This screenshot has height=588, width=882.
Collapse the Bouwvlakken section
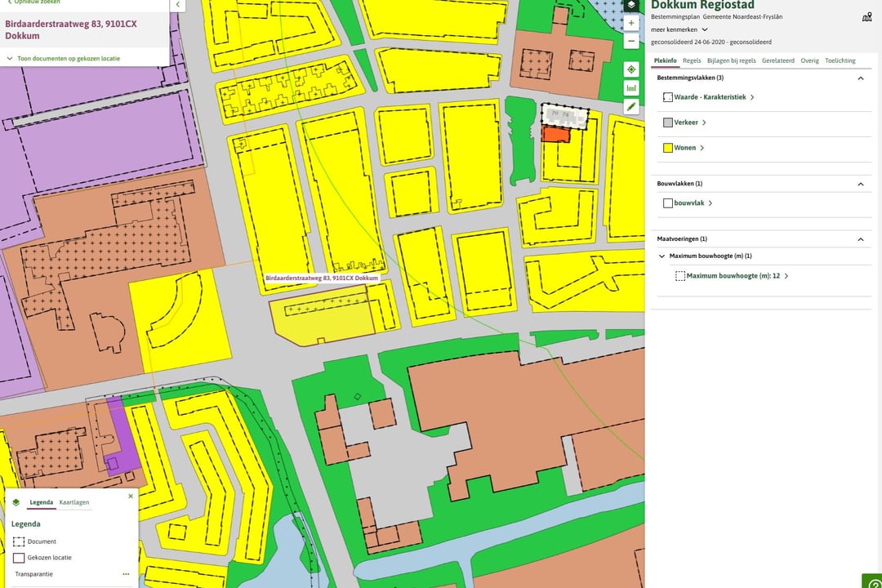(860, 184)
